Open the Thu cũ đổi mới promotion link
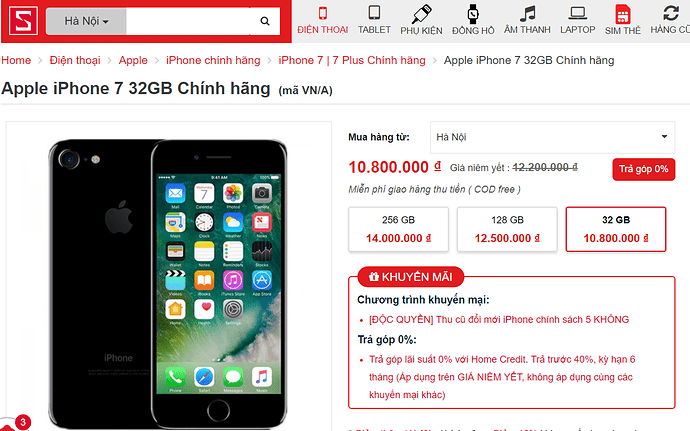This screenshot has height=431, width=690. tap(499, 319)
